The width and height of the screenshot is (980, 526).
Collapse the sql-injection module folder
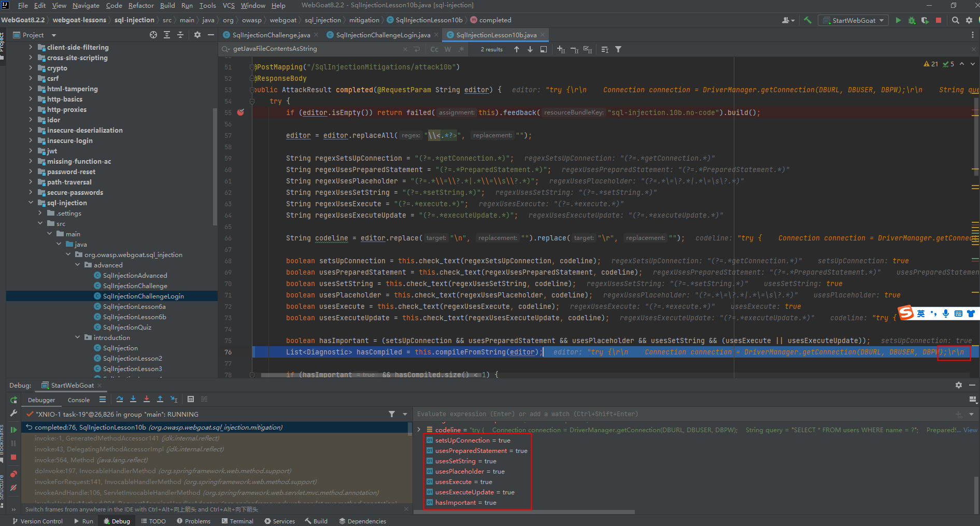tap(31, 203)
